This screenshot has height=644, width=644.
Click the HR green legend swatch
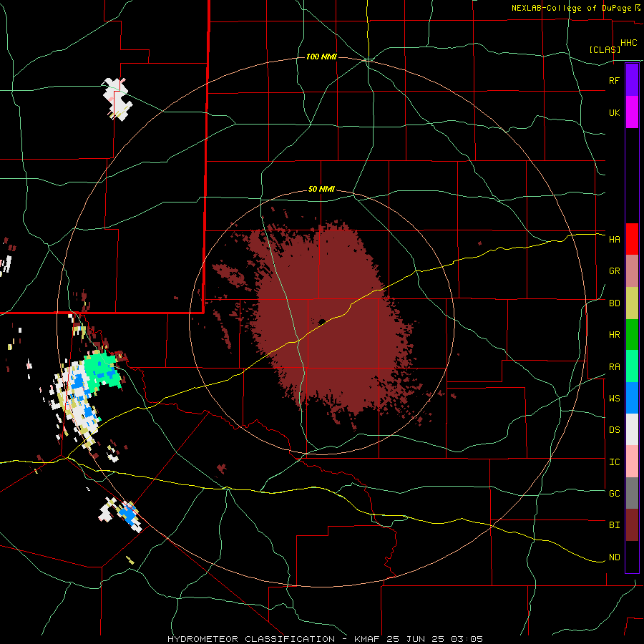[632, 335]
